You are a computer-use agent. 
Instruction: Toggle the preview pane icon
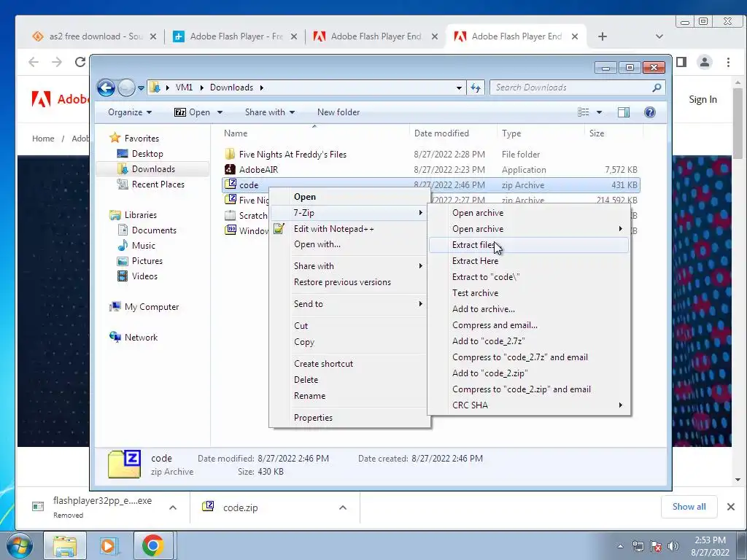click(624, 112)
